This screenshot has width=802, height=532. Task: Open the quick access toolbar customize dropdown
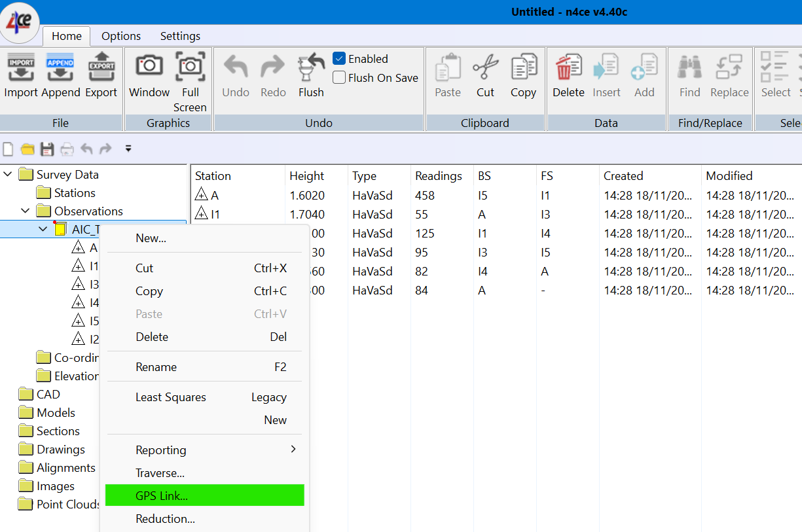click(128, 149)
